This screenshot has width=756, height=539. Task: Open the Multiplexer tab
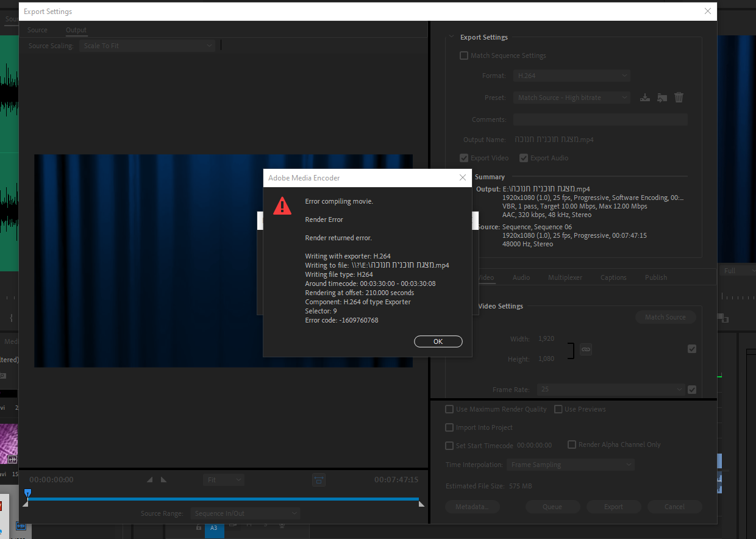point(565,277)
